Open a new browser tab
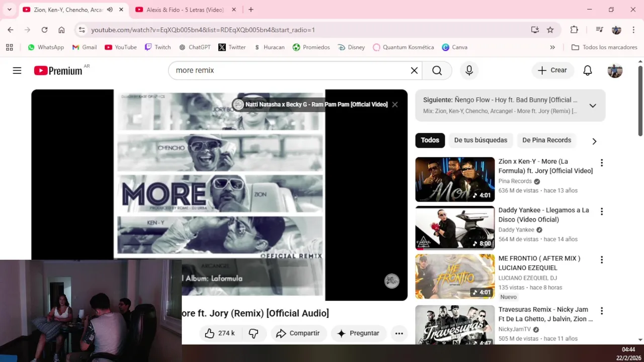Image resolution: width=644 pixels, height=362 pixels. tap(251, 10)
